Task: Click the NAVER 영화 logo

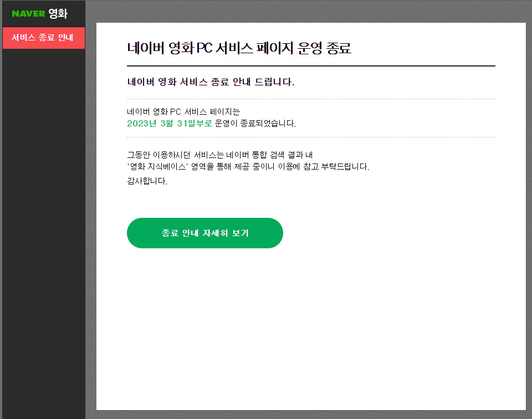Action: pyautogui.click(x=40, y=13)
